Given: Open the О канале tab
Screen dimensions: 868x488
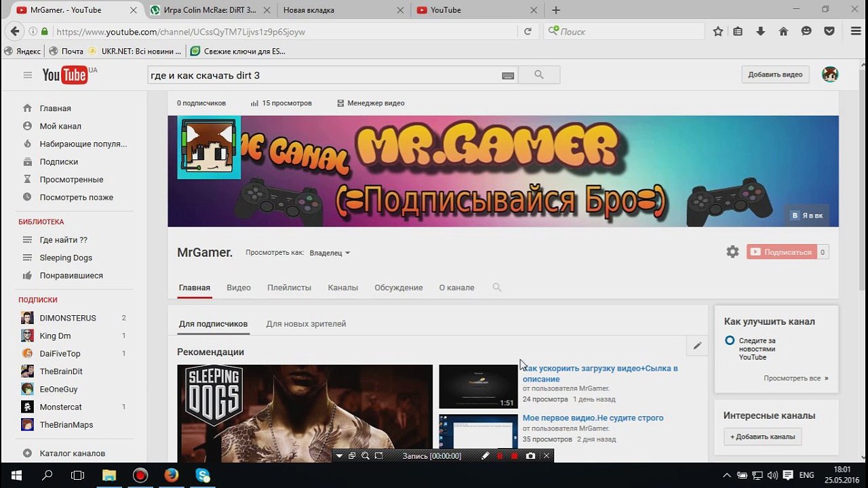Looking at the screenshot, I should 457,287.
